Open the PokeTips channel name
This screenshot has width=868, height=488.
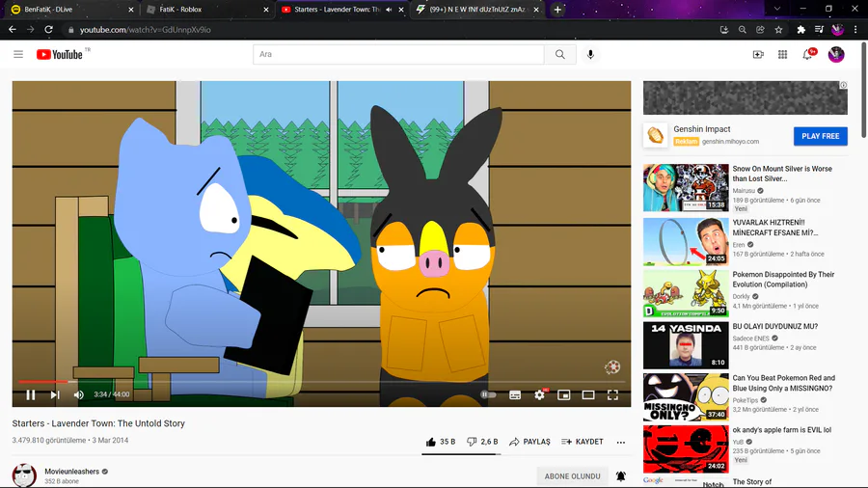[746, 400]
